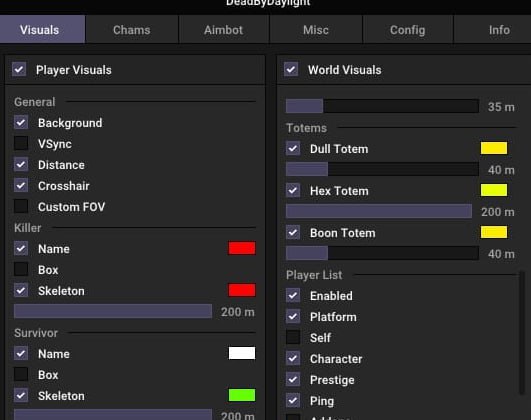Open the Chams tab
531x420 pixels.
132,30
